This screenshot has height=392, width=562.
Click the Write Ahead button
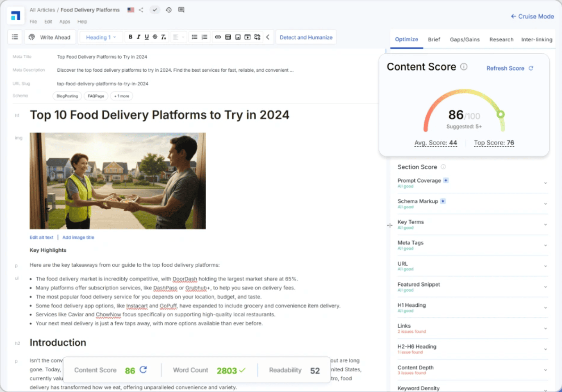tap(50, 37)
